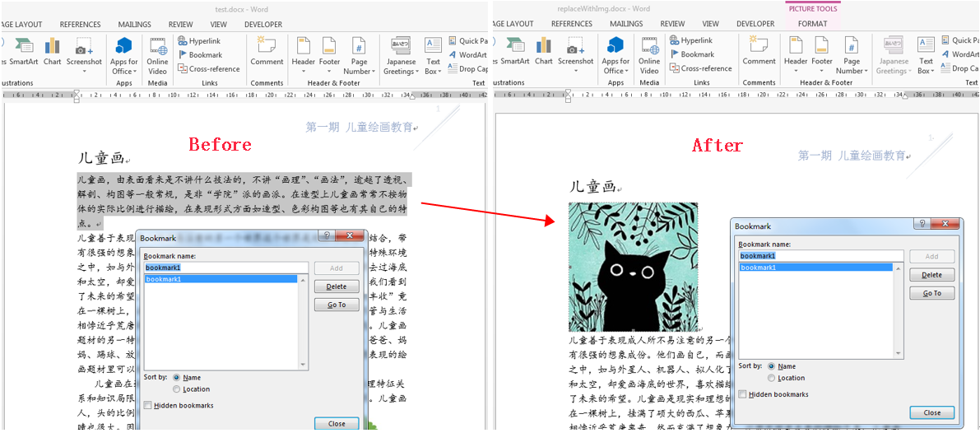Insert Text Box in replaceWithImg.docx window
The image size is (980, 433).
point(926,56)
